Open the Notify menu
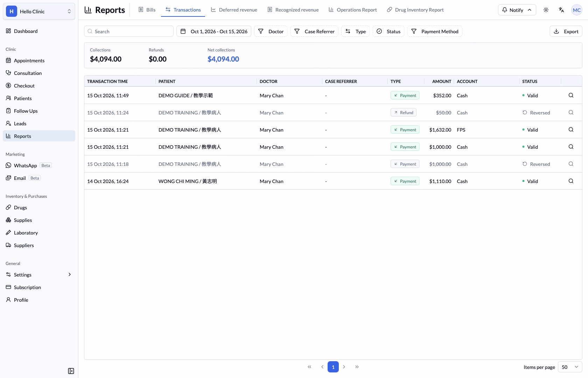 tap(517, 10)
